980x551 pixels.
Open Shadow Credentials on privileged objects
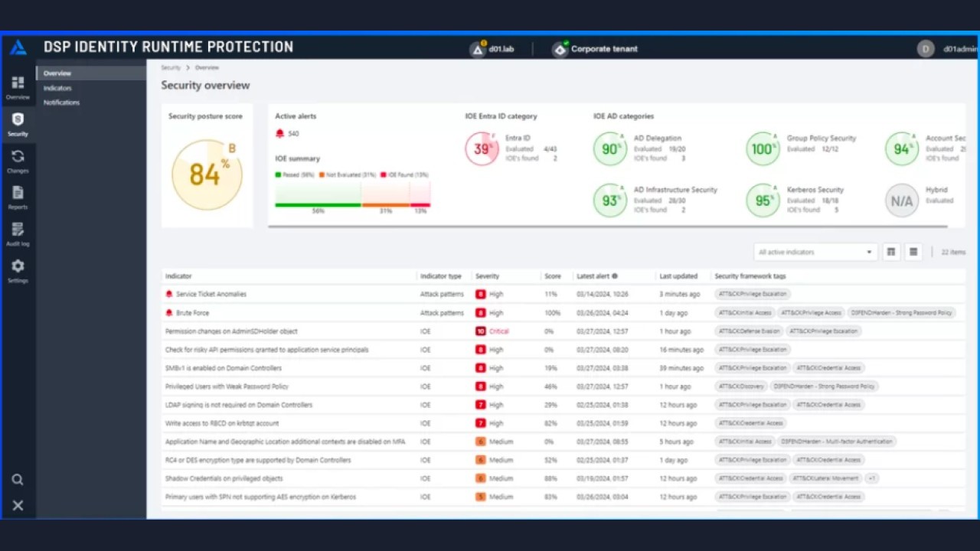(224, 478)
